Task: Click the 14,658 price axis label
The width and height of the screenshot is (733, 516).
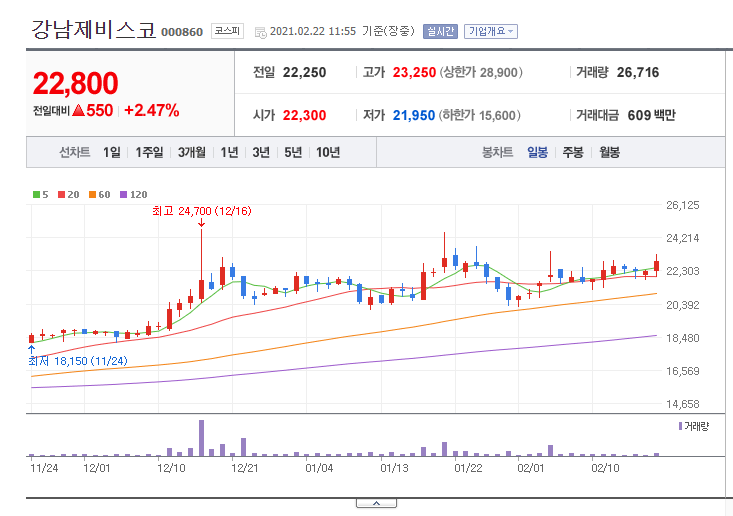Action: [x=683, y=404]
